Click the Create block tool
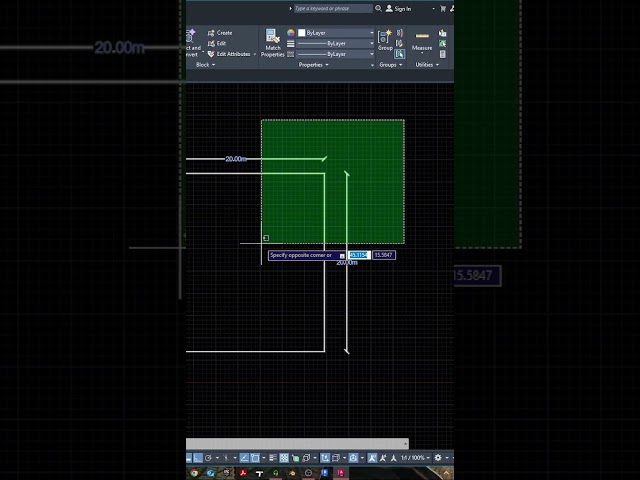 coord(220,33)
